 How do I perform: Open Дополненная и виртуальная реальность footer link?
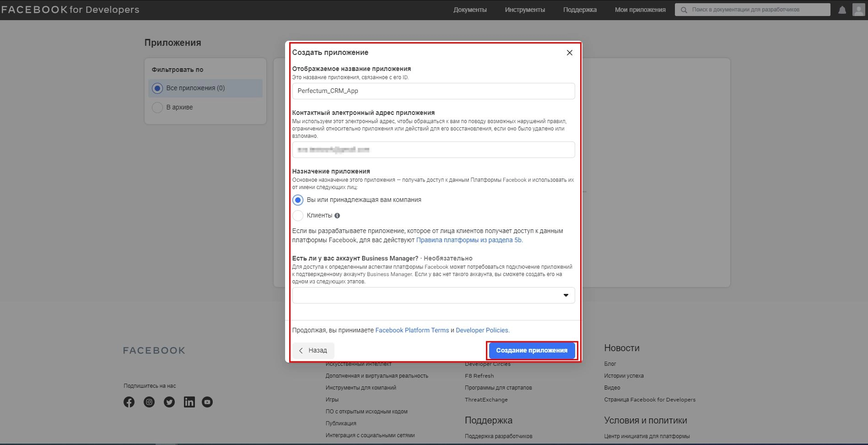[x=377, y=376]
